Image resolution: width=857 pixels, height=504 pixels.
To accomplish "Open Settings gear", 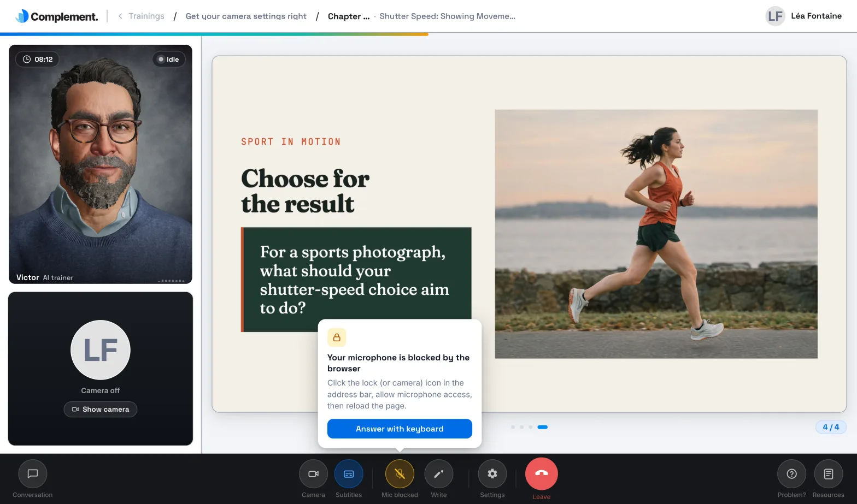I will tap(492, 474).
